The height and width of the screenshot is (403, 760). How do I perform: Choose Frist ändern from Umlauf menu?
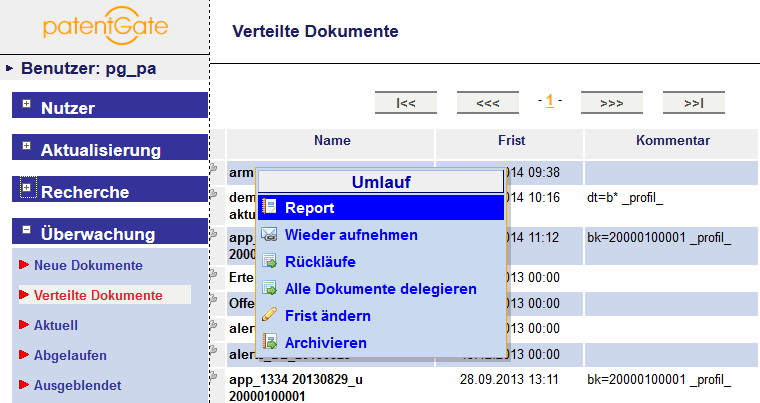pyautogui.click(x=328, y=316)
